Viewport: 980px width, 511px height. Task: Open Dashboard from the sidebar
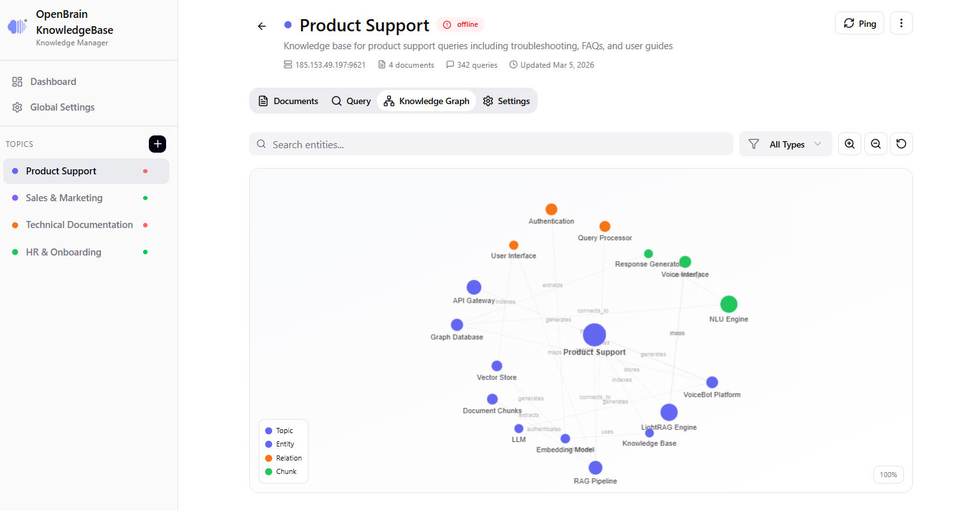53,82
